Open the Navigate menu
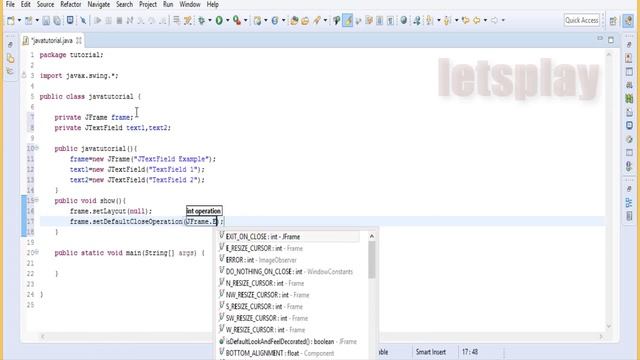 click(x=99, y=4)
